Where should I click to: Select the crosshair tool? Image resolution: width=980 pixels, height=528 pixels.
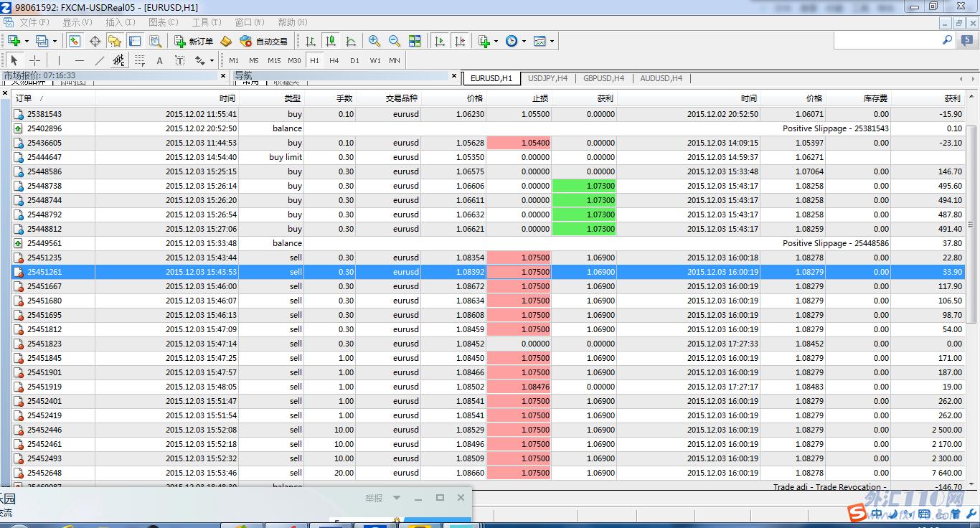coord(34,61)
